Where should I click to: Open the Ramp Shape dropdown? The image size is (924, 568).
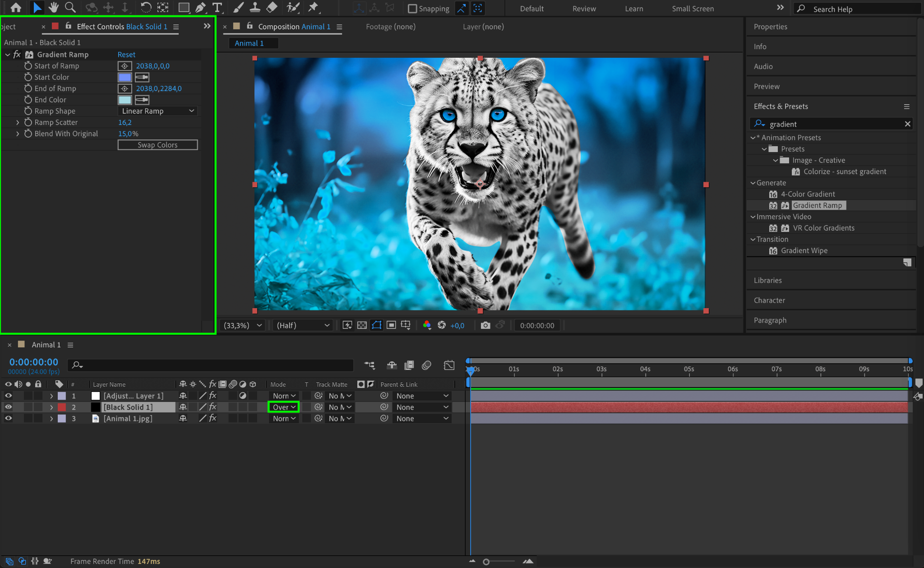click(x=157, y=111)
